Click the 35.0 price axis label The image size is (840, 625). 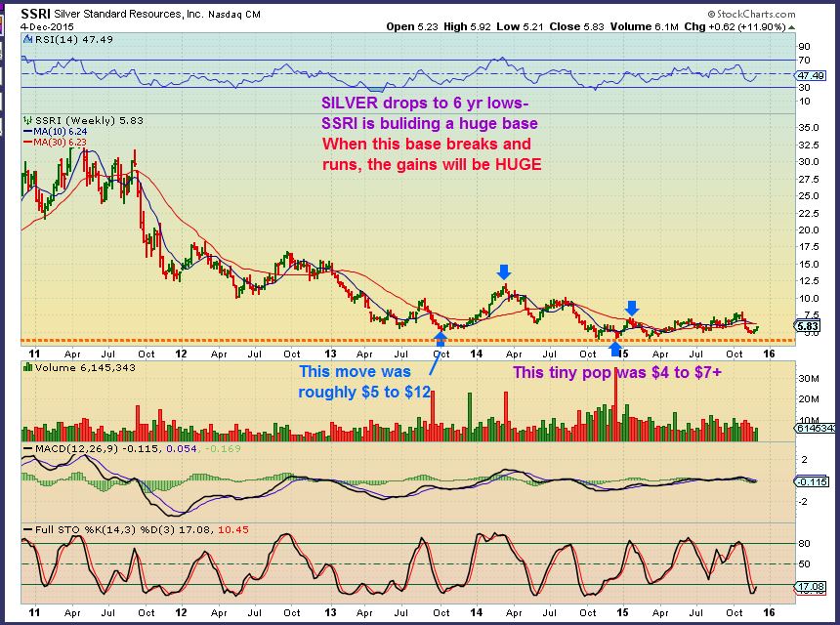809,128
